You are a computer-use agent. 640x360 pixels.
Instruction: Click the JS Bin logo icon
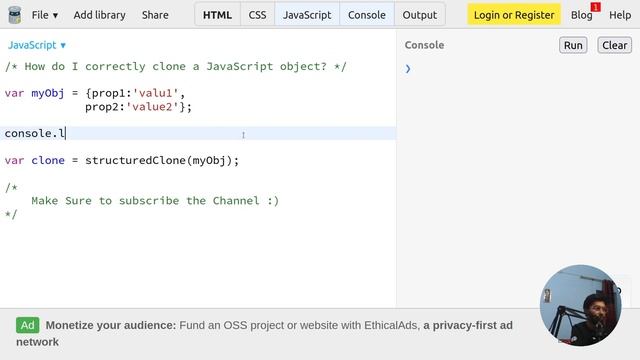click(x=15, y=15)
